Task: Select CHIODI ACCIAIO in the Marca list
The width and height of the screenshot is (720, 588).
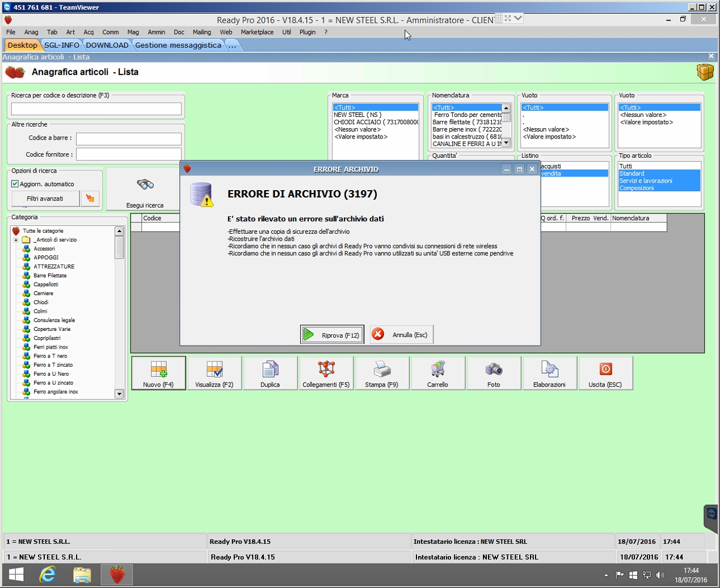Action: point(376,122)
